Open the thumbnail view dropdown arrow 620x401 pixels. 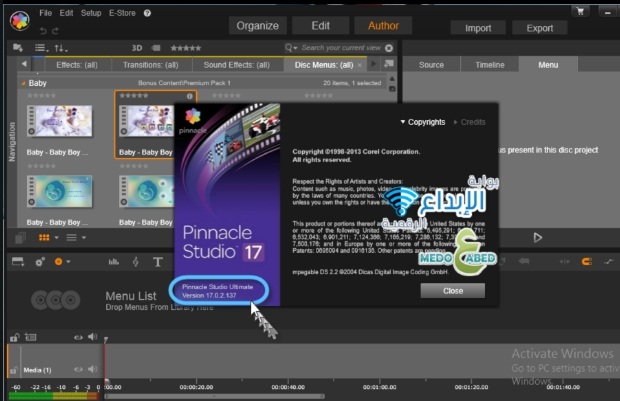pos(57,238)
